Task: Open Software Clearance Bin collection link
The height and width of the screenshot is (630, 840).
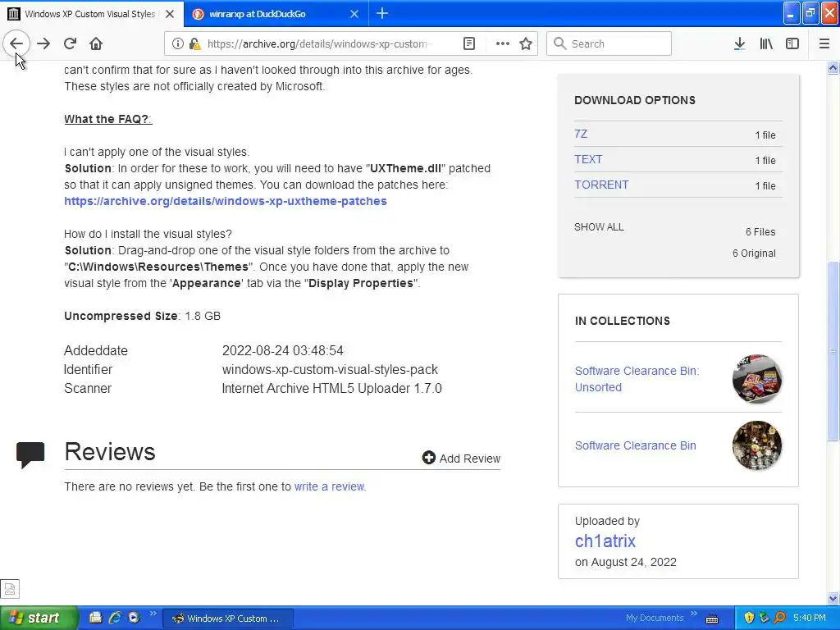Action: click(636, 445)
